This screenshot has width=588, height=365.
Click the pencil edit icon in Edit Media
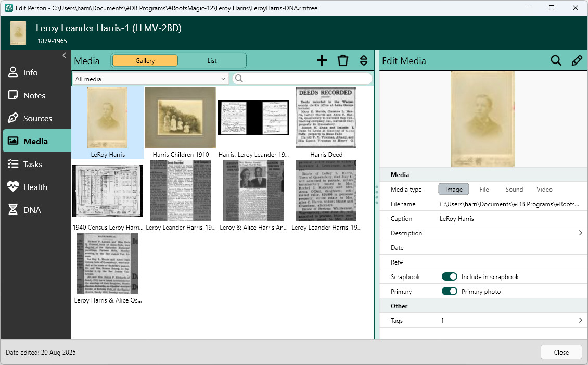coord(577,60)
